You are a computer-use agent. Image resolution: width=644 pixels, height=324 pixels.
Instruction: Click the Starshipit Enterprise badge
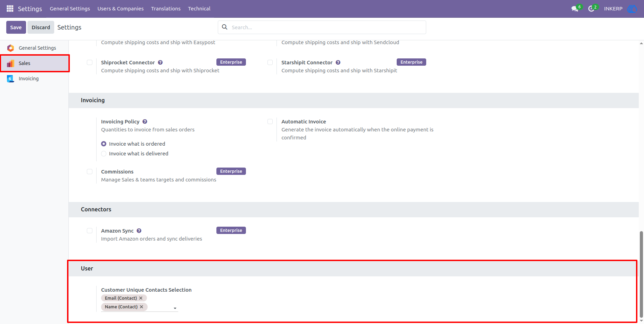click(x=411, y=62)
